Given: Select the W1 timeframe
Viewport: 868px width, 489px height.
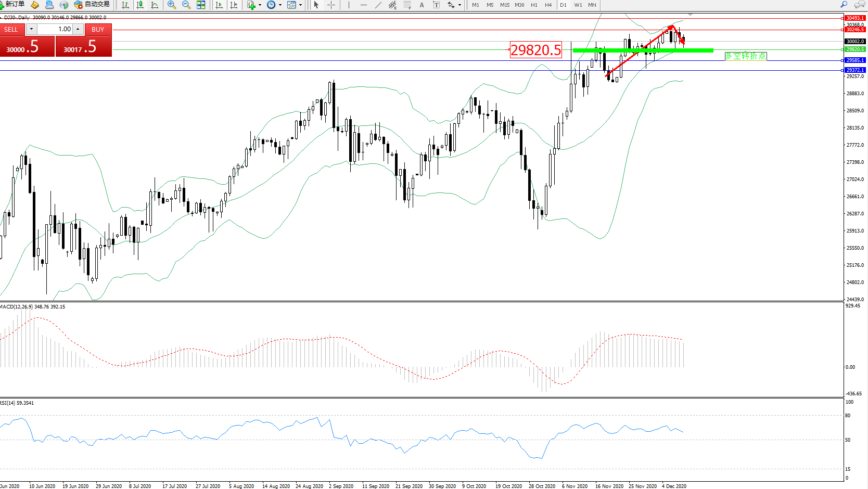Looking at the screenshot, I should (578, 5).
